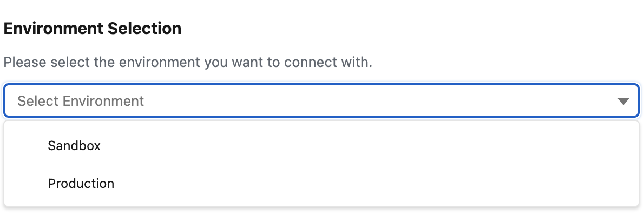Connect with the Production environment entry
Viewport: 644px width, 216px height.
click(x=81, y=184)
